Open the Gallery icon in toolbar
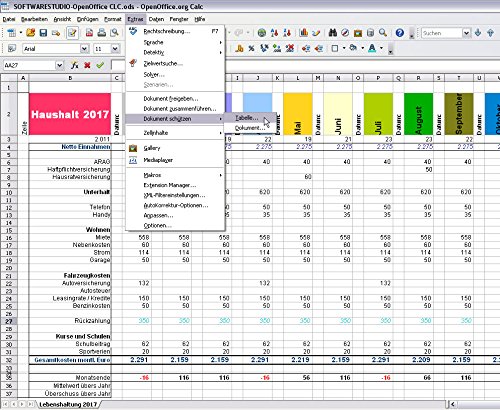Viewport: 500px width, 410px height. [x=358, y=33]
